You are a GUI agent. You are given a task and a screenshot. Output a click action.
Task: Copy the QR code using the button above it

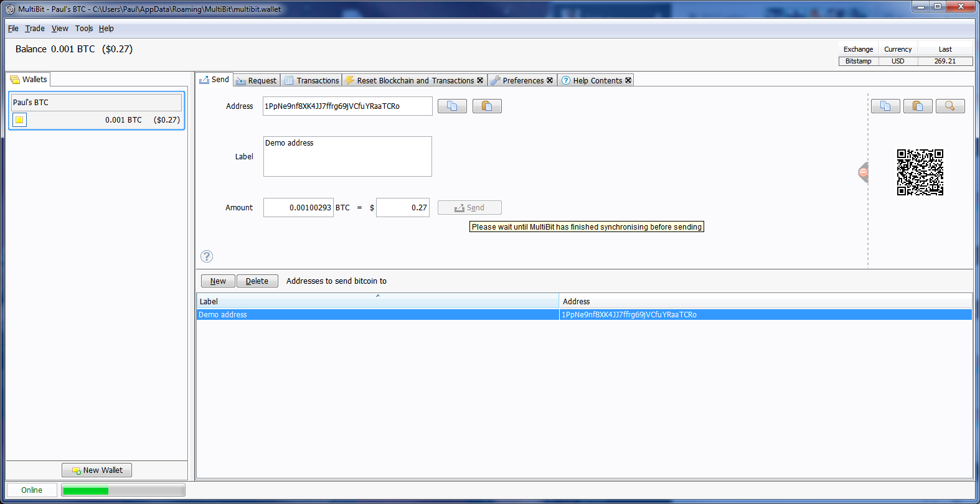(x=885, y=106)
